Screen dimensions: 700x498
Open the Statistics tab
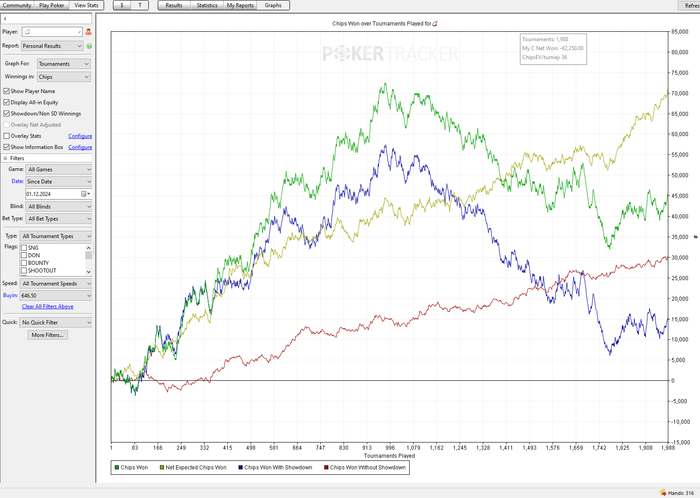207,5
